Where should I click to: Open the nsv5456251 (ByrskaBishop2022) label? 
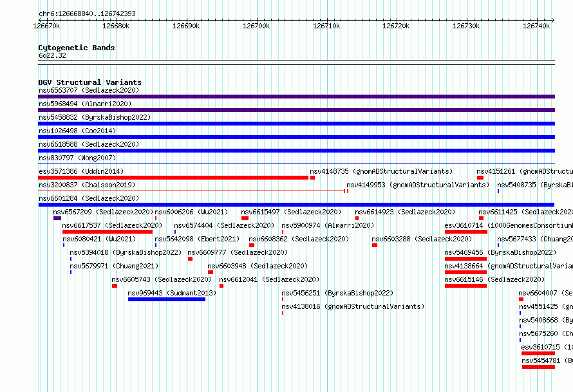(x=337, y=293)
